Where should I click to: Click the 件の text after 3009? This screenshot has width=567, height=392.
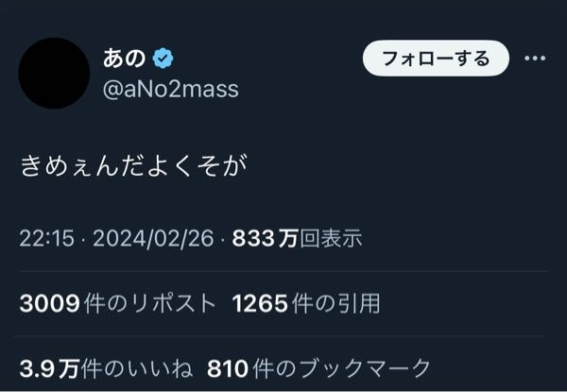pos(95,304)
